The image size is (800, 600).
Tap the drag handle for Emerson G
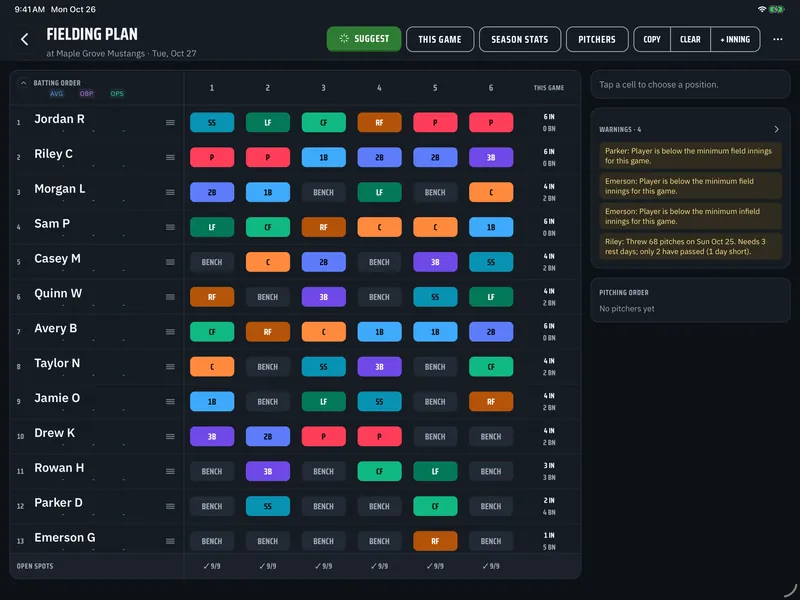click(170, 541)
